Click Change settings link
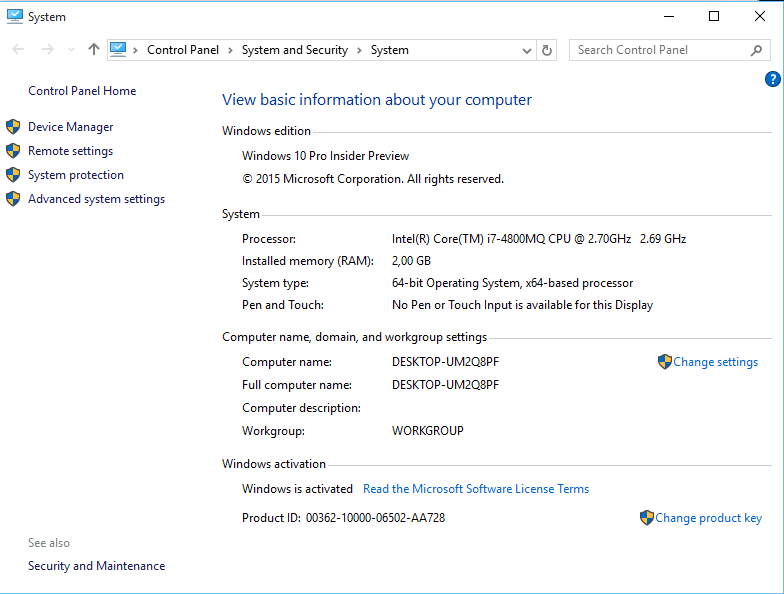 (x=716, y=362)
